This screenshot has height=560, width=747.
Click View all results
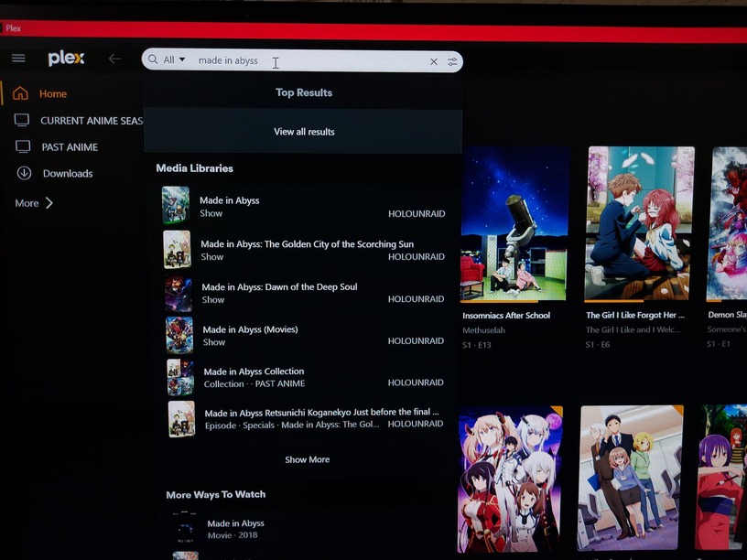[304, 132]
